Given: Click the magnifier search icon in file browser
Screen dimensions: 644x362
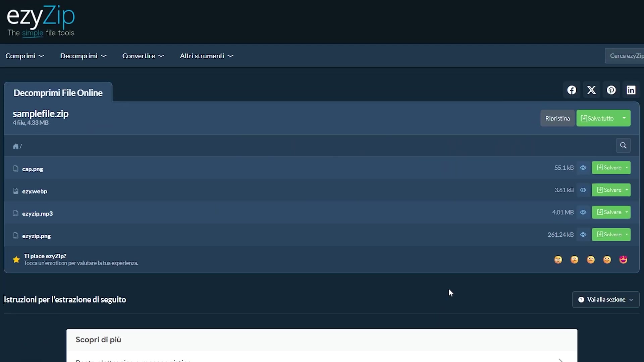Looking at the screenshot, I should 623,145.
